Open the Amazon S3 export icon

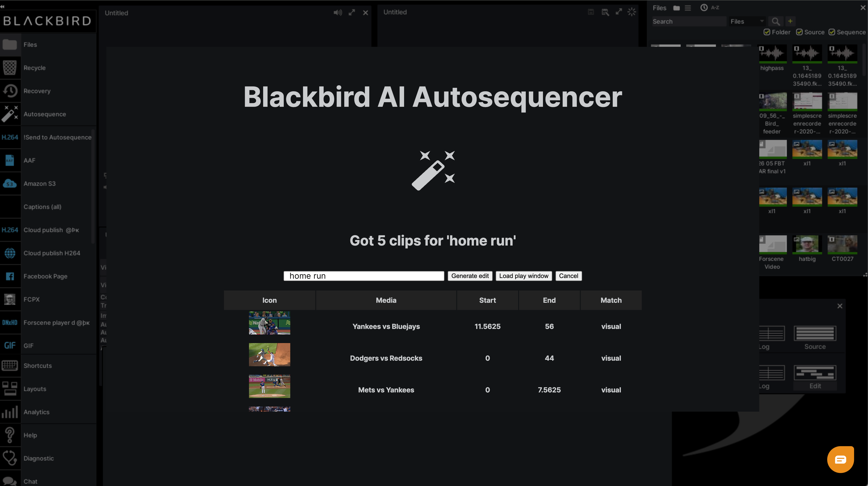pyautogui.click(x=10, y=183)
